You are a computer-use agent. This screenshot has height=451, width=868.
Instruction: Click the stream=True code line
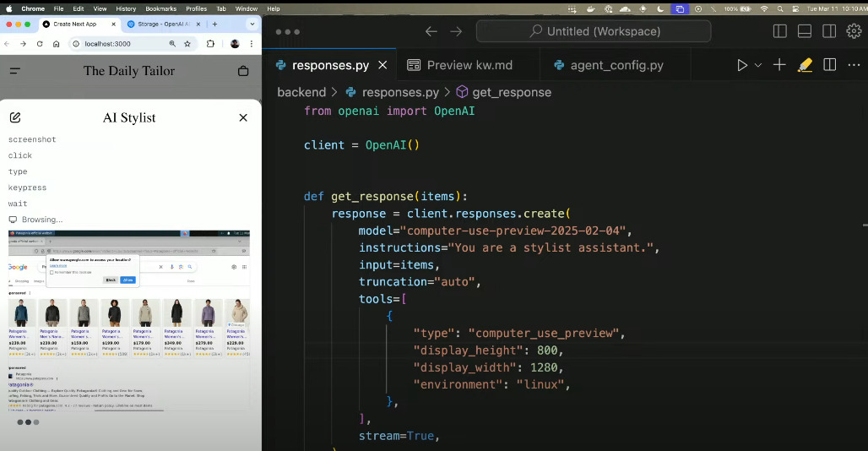coord(399,436)
